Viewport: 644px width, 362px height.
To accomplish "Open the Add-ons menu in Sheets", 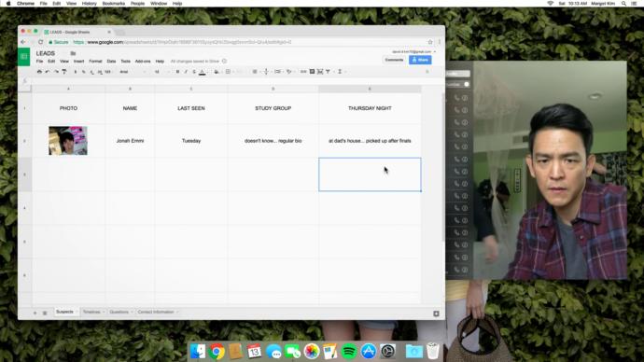I will coord(143,62).
